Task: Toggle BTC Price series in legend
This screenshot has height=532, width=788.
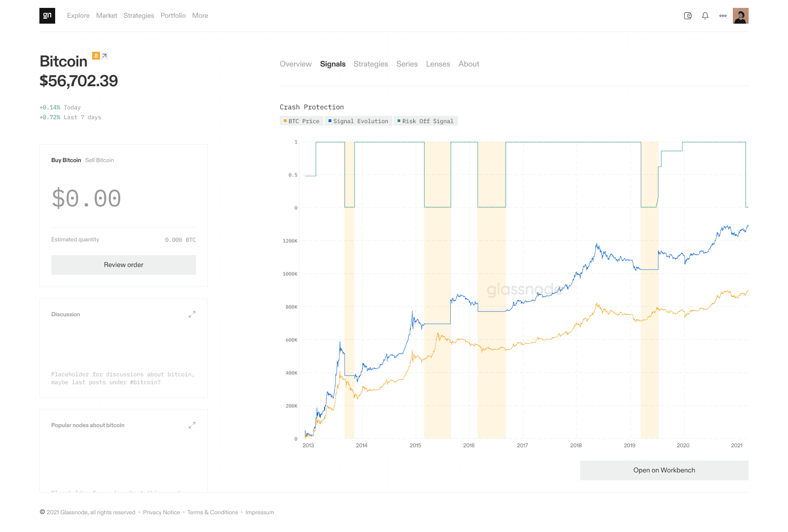Action: [301, 121]
